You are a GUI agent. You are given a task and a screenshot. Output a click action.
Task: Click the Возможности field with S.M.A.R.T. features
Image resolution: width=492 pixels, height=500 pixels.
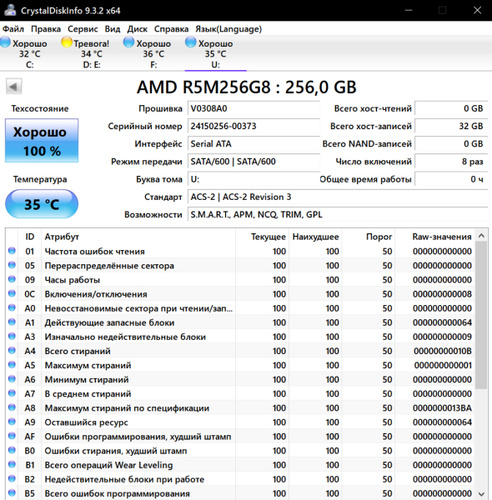338,214
